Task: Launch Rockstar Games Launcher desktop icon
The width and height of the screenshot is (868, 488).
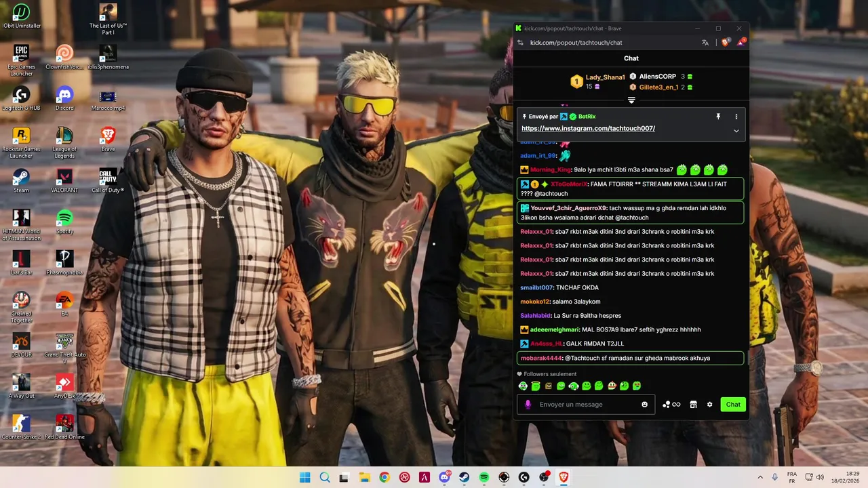Action: pos(21,143)
